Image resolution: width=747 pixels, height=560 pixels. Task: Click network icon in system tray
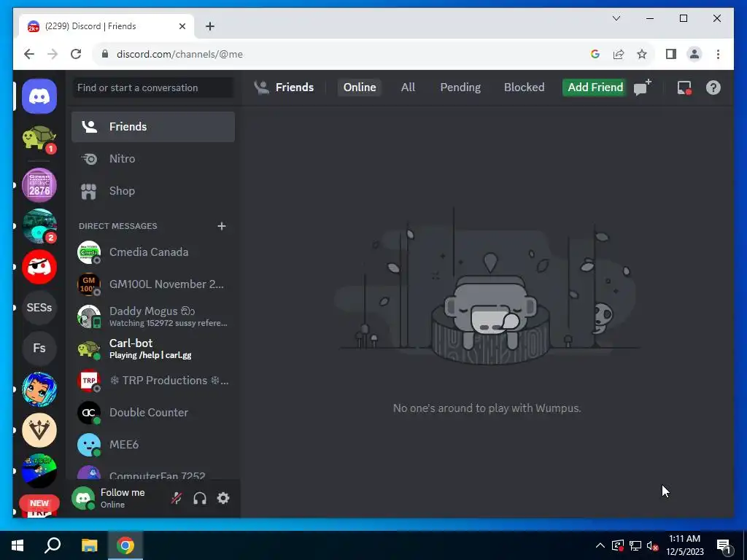coord(635,545)
